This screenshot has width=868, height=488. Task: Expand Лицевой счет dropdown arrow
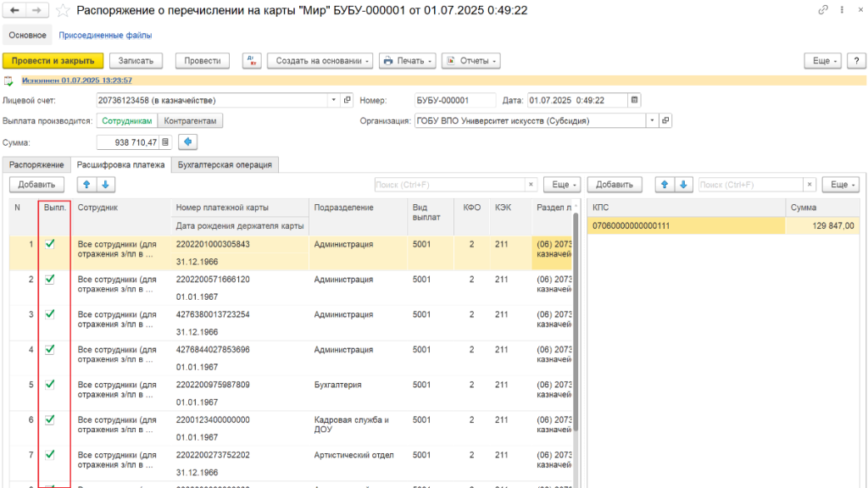pos(334,100)
